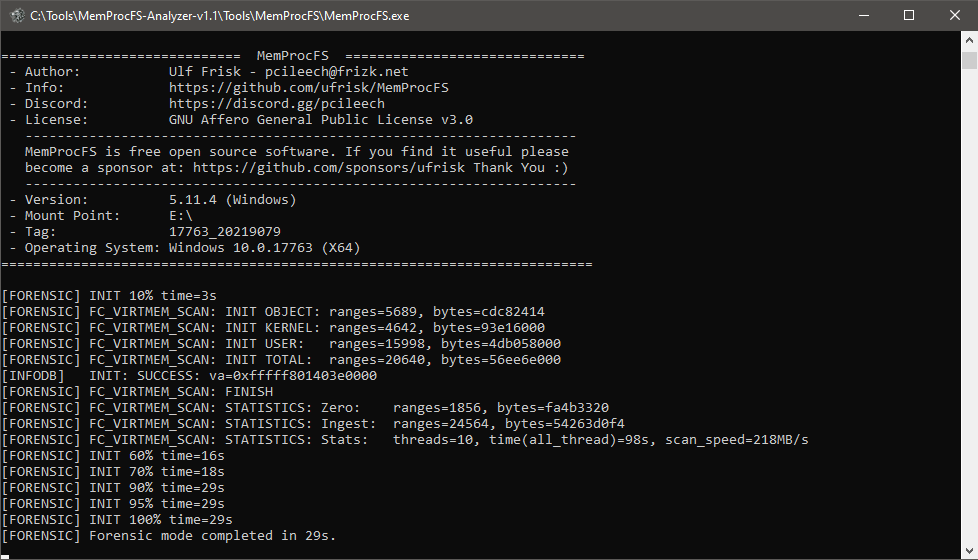Click the MemProcFS.exe path in title bar
This screenshot has height=560, width=978.
coord(219,16)
